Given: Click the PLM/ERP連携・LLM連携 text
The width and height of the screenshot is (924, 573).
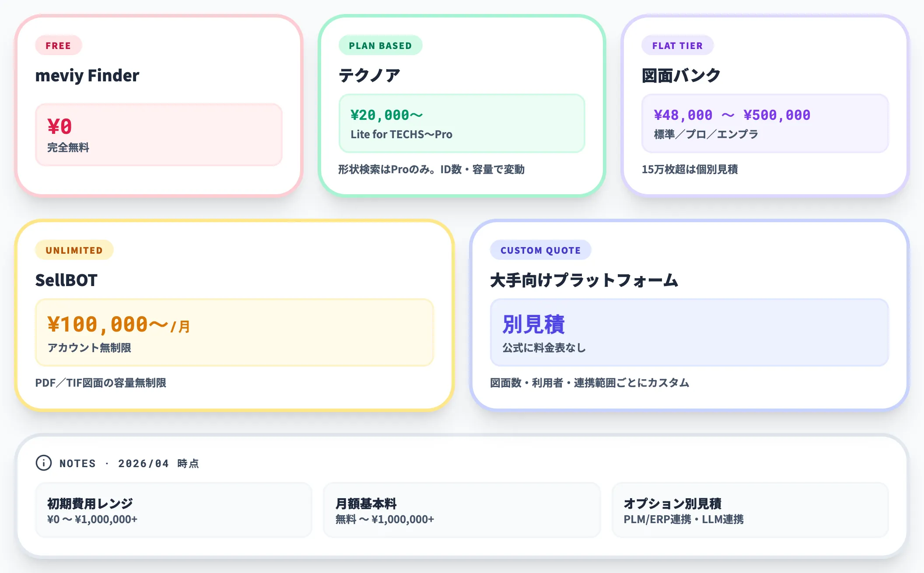Looking at the screenshot, I should coord(683,519).
